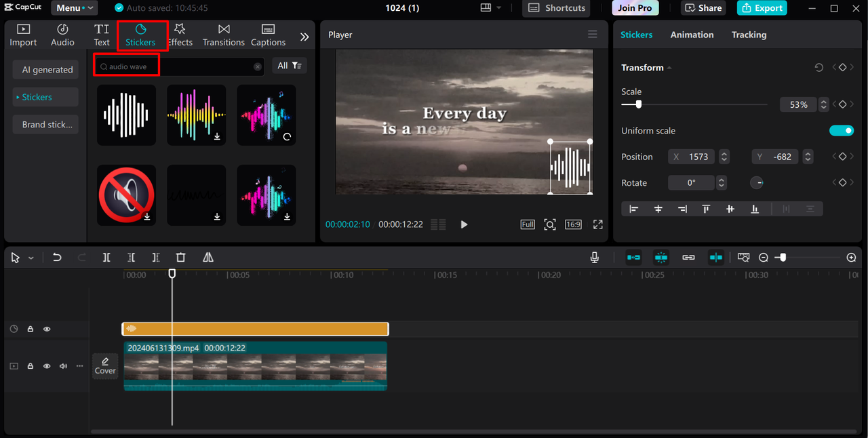868x438 pixels.
Task: Undo the last action
Action: [57, 258]
